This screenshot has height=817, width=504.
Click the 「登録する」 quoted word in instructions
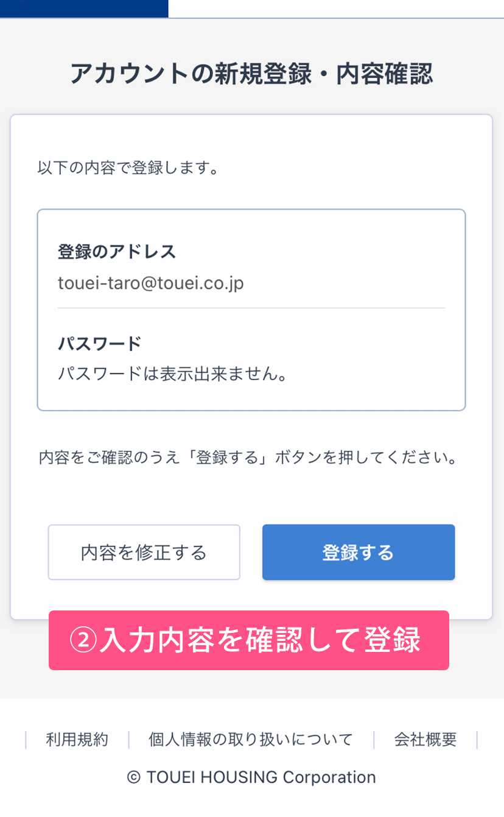pos(231,458)
